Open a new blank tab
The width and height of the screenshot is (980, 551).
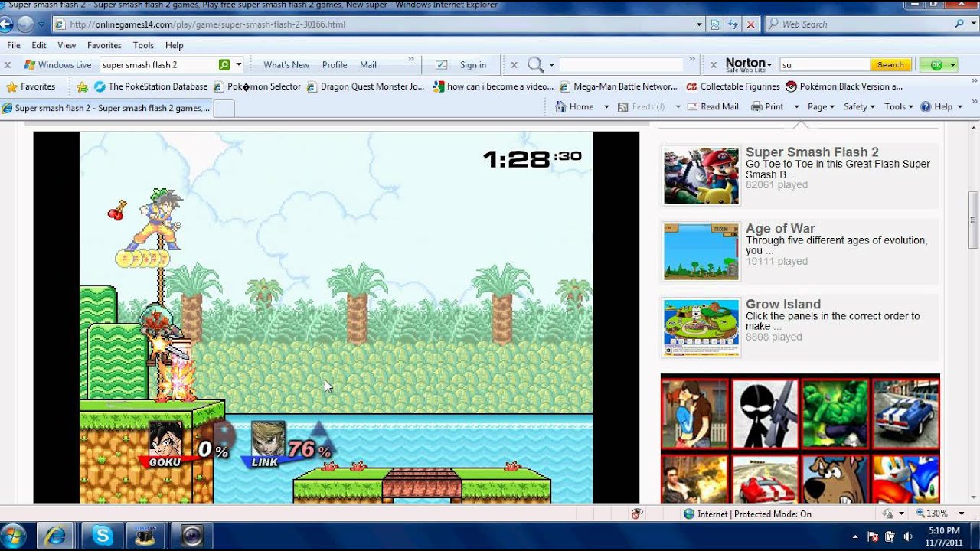pos(223,109)
